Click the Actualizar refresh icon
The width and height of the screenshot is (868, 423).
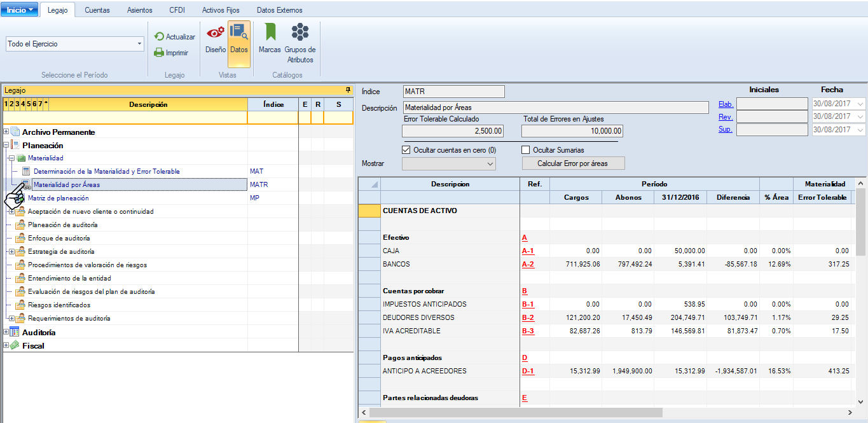click(x=159, y=37)
